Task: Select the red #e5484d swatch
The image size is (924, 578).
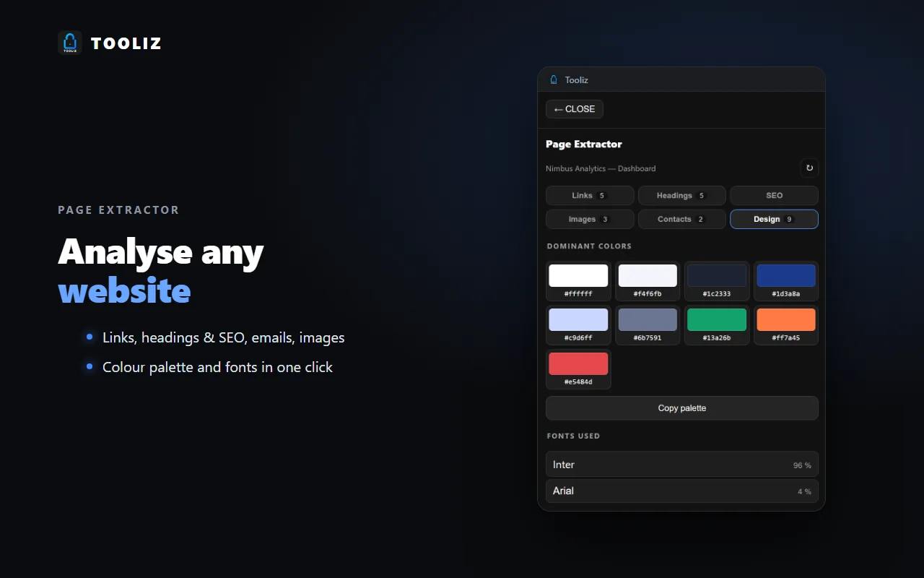Action: click(578, 369)
